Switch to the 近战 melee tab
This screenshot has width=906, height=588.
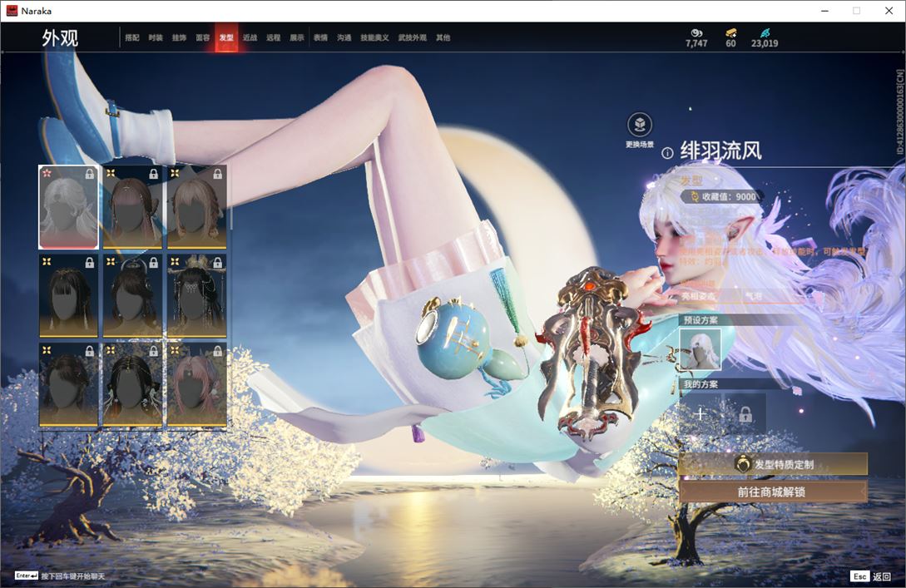250,37
